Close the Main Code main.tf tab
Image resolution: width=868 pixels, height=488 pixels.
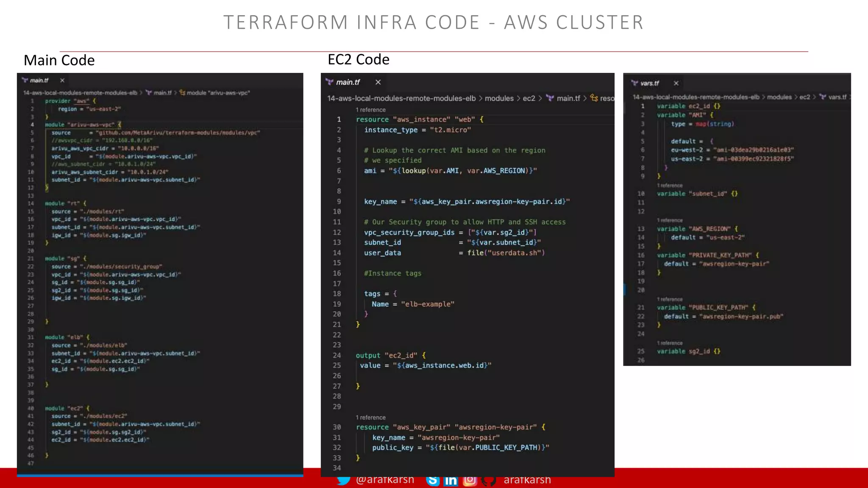tap(62, 80)
